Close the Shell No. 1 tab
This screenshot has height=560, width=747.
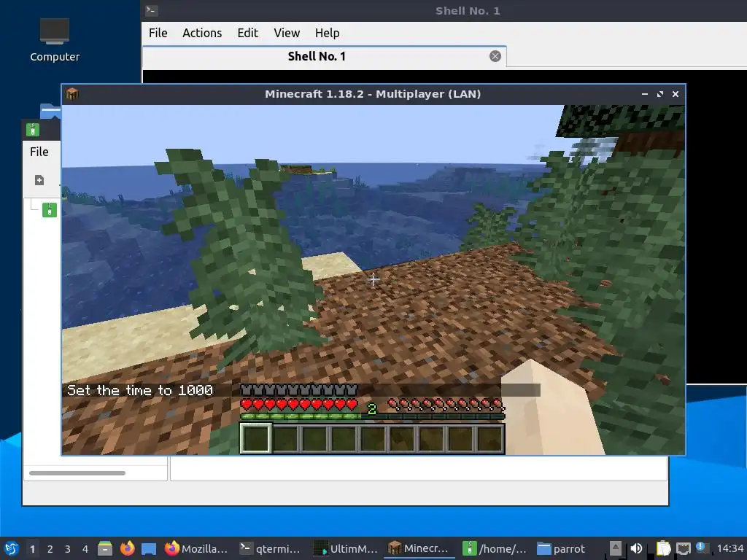coord(495,56)
